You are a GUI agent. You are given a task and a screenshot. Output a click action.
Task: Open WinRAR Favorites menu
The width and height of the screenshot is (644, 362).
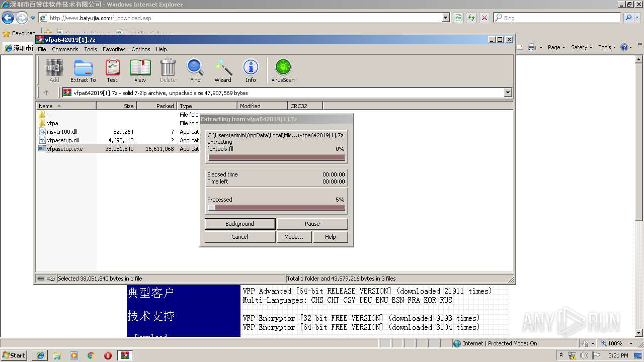point(114,49)
